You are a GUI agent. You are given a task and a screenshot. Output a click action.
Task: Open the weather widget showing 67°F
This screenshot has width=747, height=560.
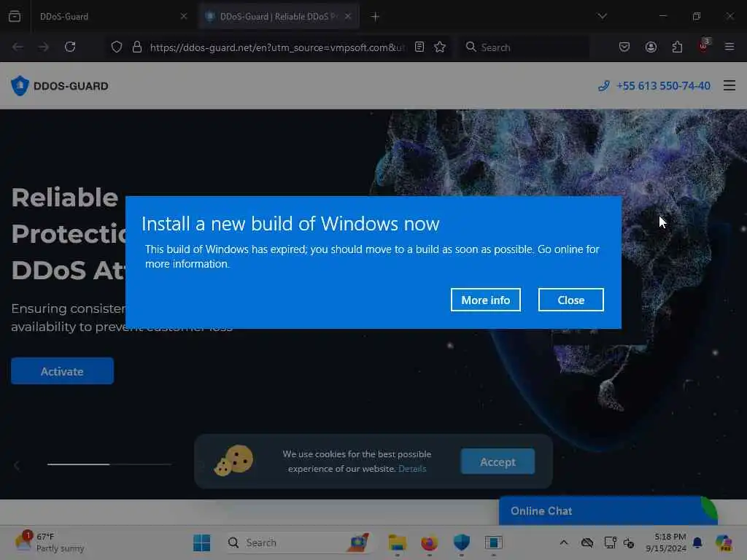(50, 542)
